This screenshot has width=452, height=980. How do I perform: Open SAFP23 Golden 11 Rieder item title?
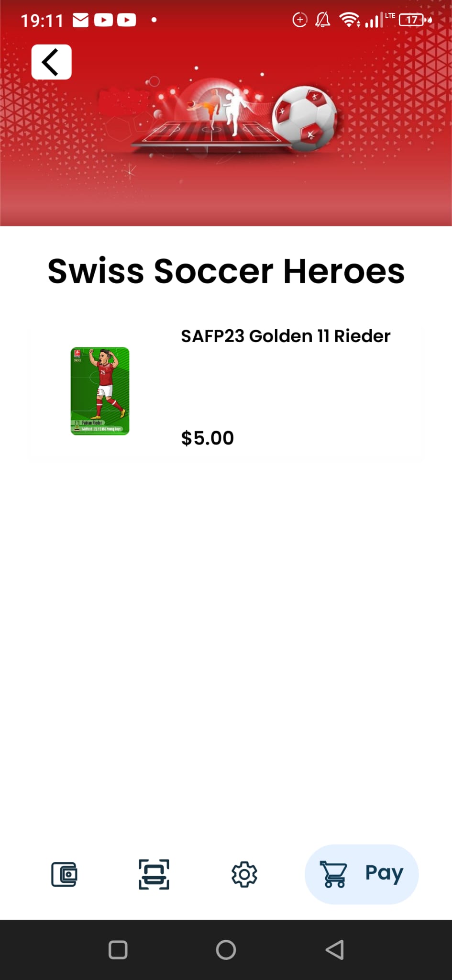click(286, 336)
